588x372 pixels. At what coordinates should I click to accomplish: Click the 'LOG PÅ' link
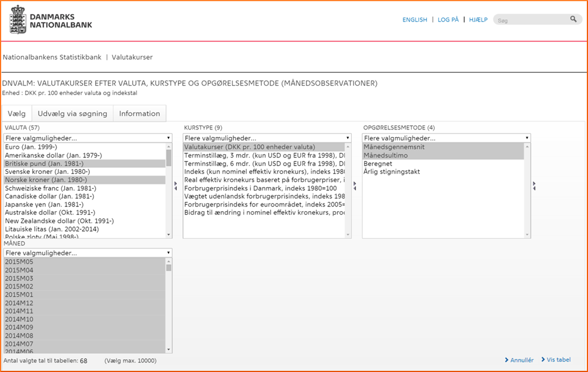click(448, 20)
